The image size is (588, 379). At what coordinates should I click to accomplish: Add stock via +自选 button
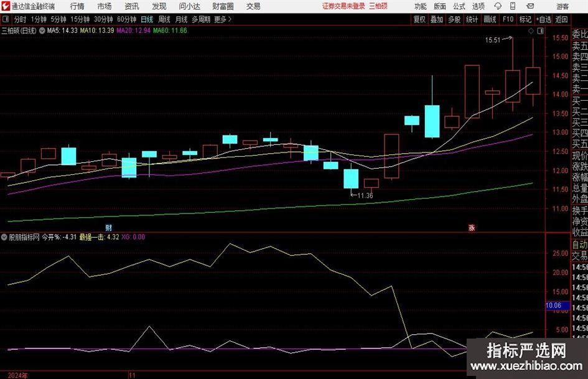click(543, 19)
